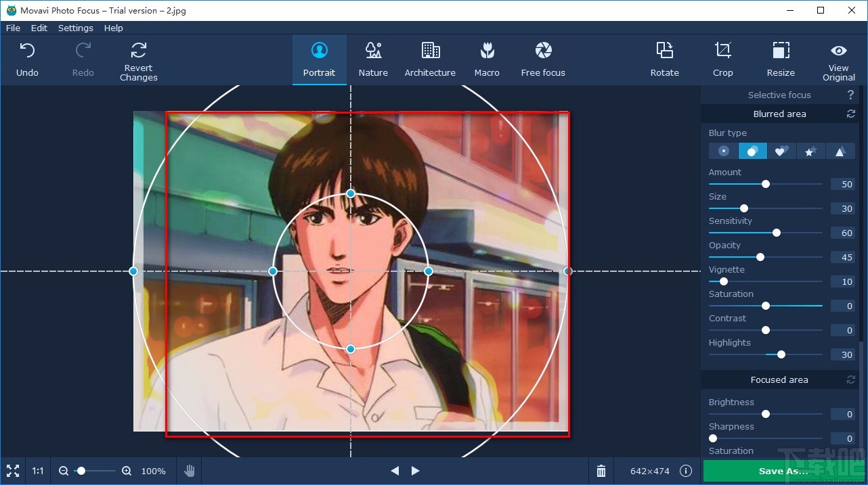Choose the star blur type
Viewport: 868px width, 485px height.
[810, 151]
